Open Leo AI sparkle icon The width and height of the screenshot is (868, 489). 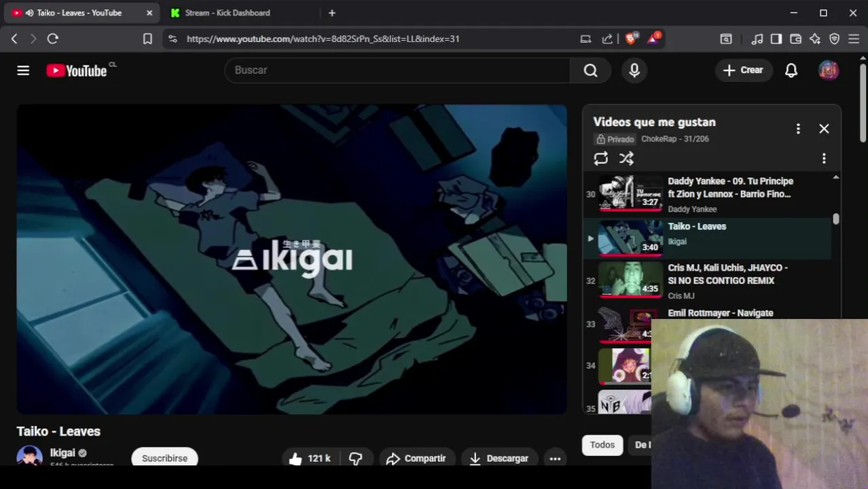point(815,39)
